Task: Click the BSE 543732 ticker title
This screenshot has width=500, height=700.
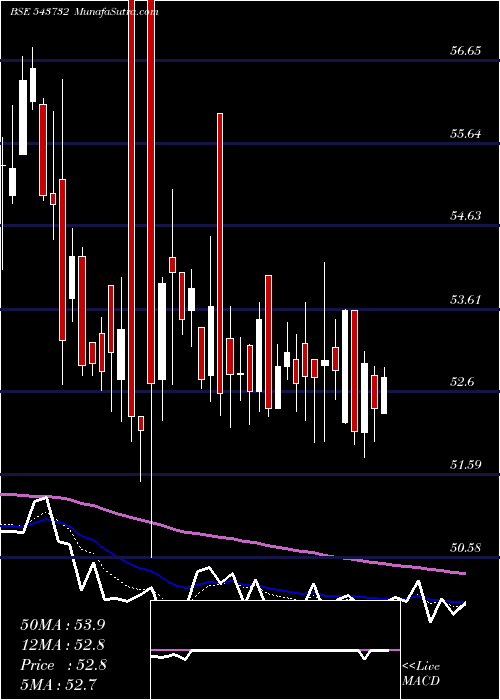Action: point(40,12)
